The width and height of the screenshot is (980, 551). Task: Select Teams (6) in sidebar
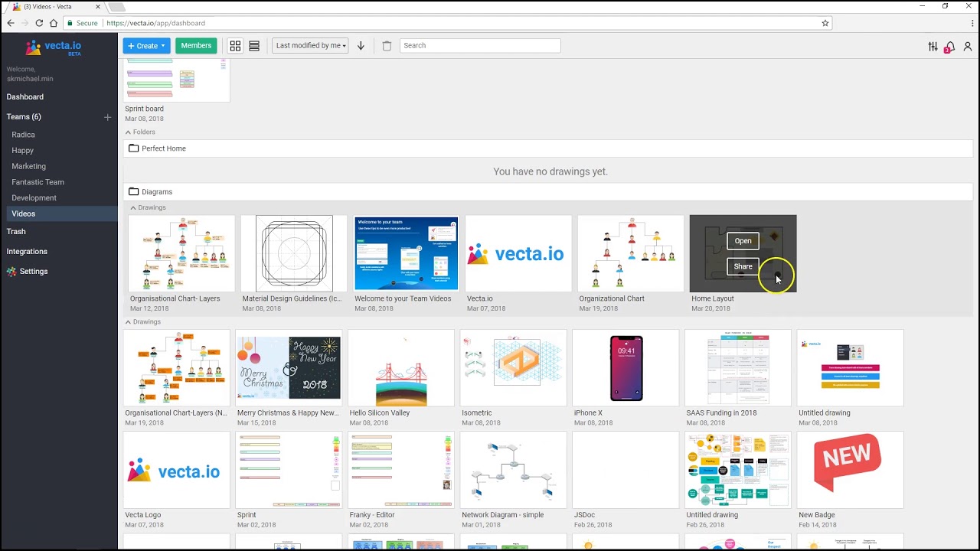coord(24,117)
